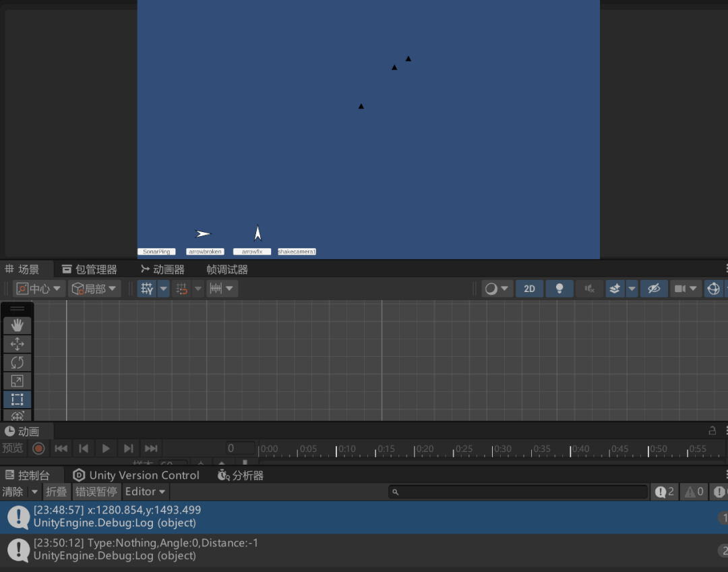Image resolution: width=728 pixels, height=572 pixels.
Task: Toggle grid snapping icon
Action: coord(181,289)
